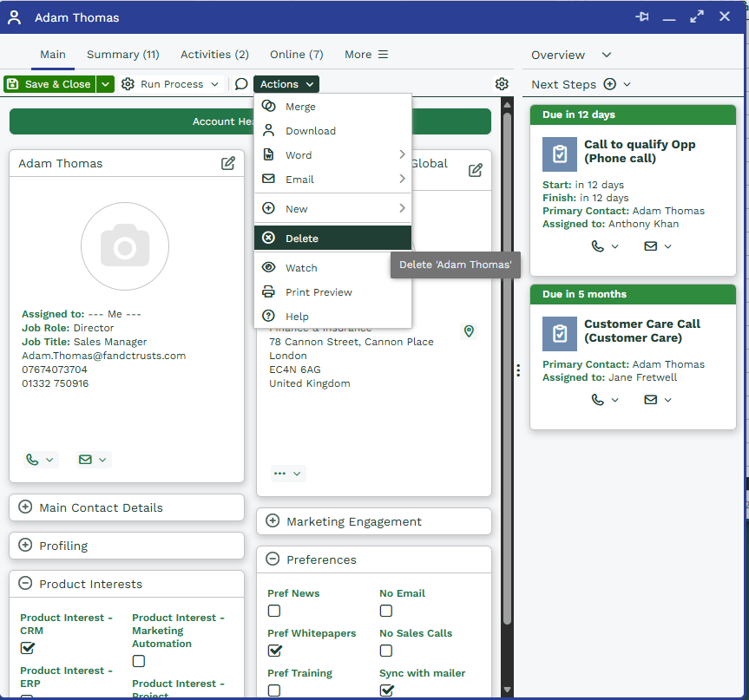Viewport: 749px width, 700px height.
Task: Click email icon on Call to qualify Opp card
Action: (650, 246)
